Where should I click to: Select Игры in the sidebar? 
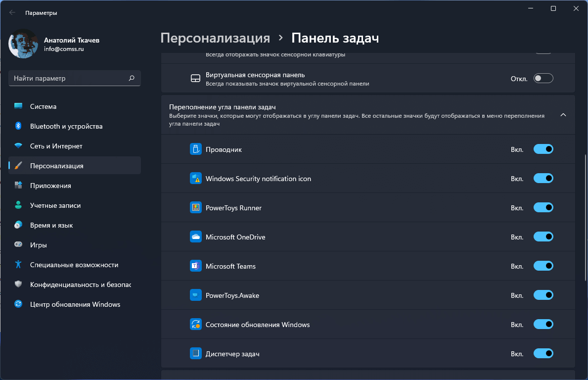click(x=75, y=244)
